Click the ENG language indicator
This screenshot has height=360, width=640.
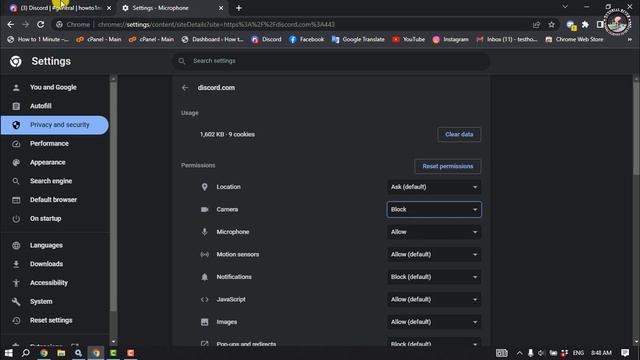578,353
